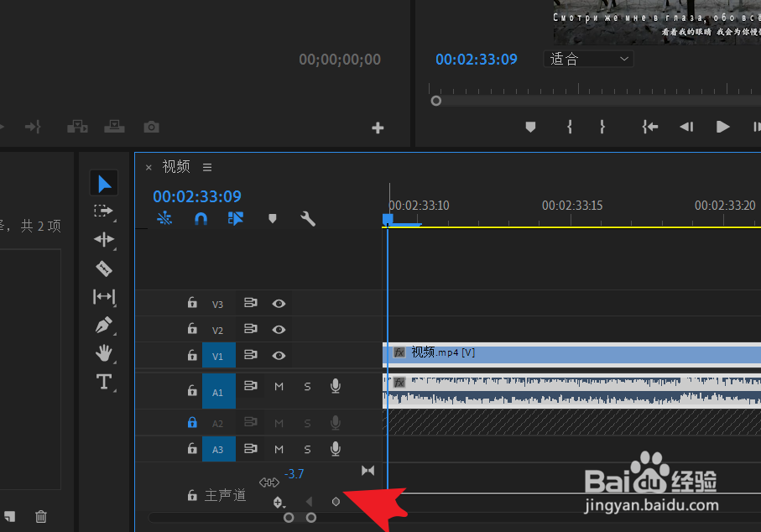The image size is (761, 532).
Task: Click master volume value -3.7
Action: tap(294, 474)
